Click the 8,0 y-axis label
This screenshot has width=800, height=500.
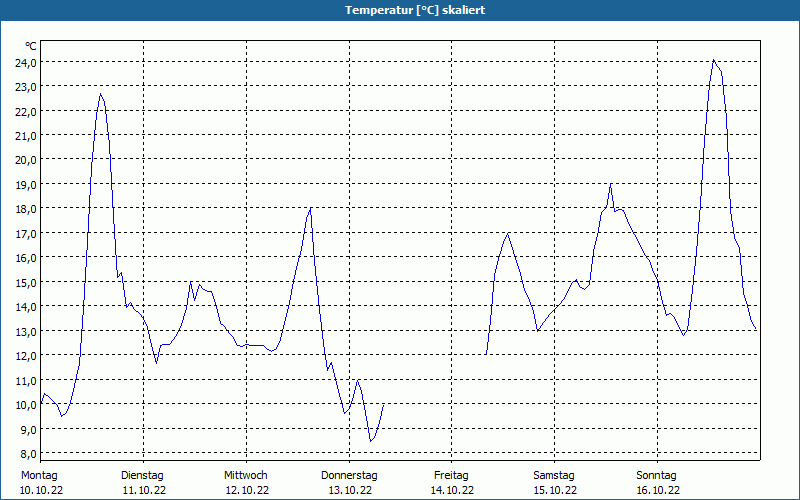[28, 454]
